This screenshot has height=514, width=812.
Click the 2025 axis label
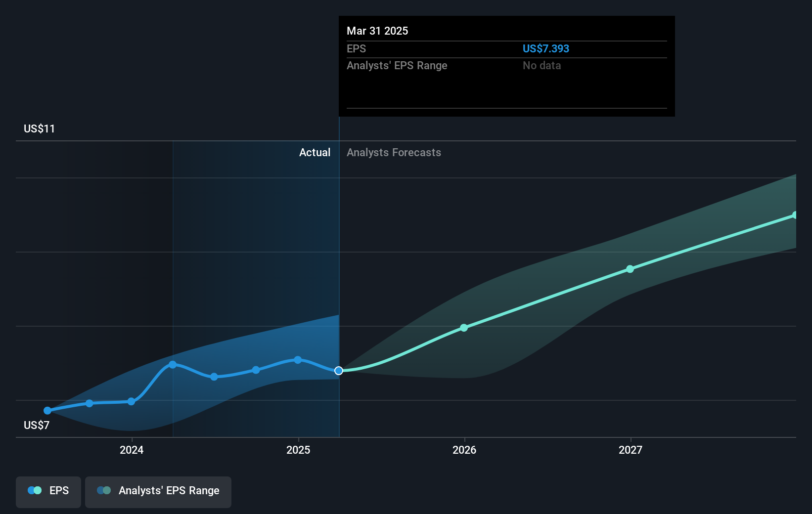point(298,450)
